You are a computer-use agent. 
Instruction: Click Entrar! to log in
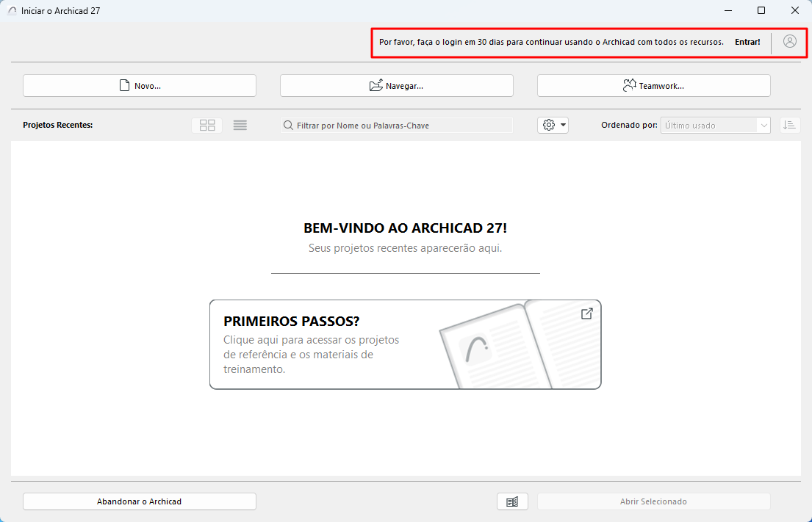click(747, 42)
